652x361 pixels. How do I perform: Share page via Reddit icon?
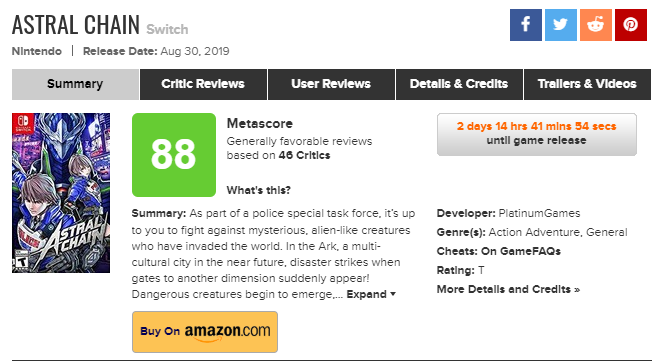tap(596, 25)
